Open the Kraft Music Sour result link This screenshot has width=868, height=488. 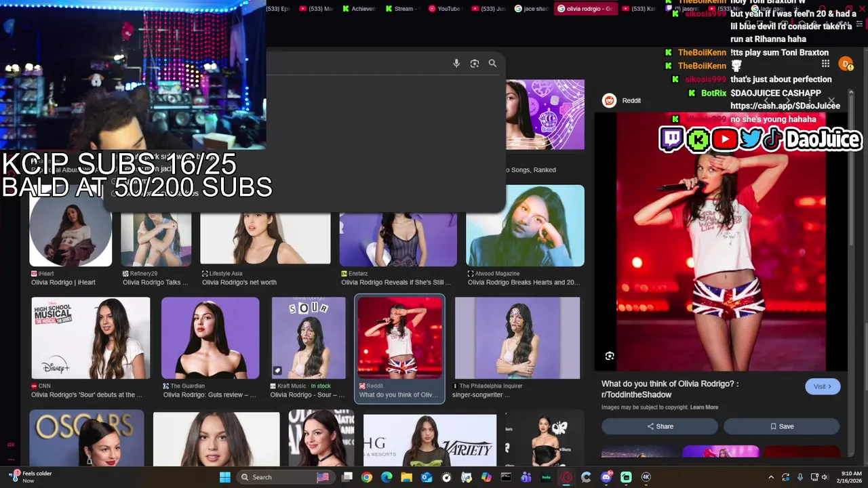pyautogui.click(x=309, y=394)
